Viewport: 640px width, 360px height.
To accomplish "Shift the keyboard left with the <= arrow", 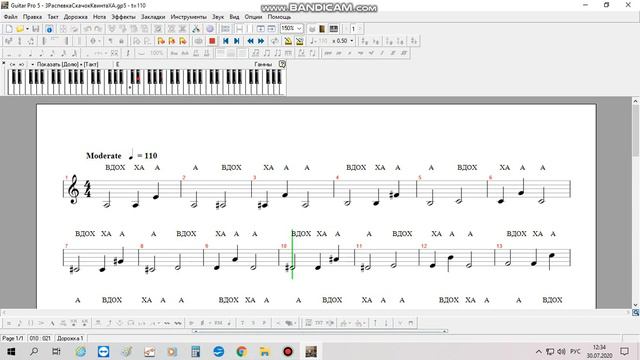I will 12,64.
